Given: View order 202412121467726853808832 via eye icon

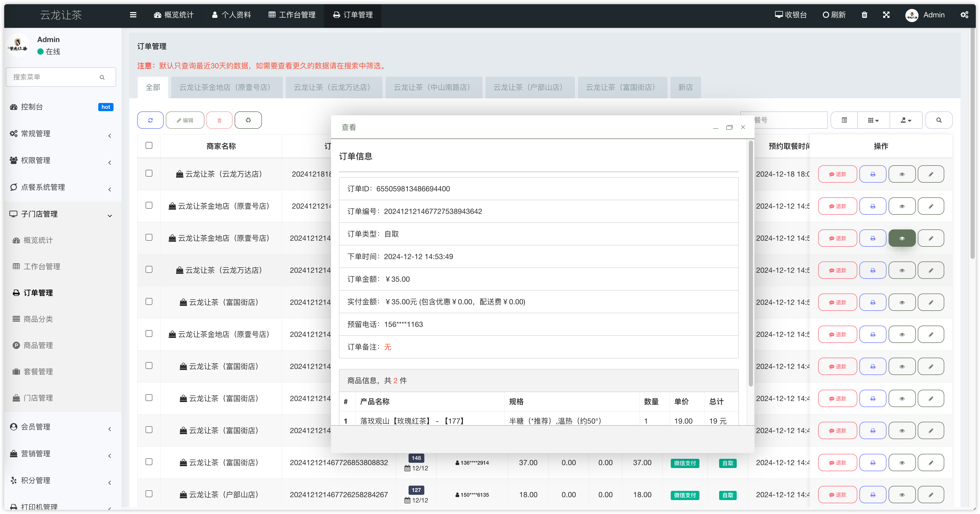Looking at the screenshot, I should click(902, 463).
